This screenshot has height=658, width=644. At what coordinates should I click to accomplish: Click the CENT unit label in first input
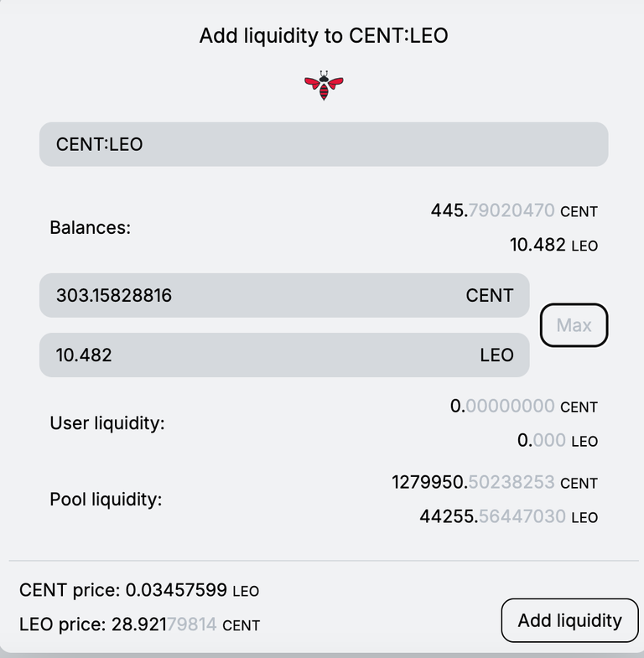[x=490, y=295]
